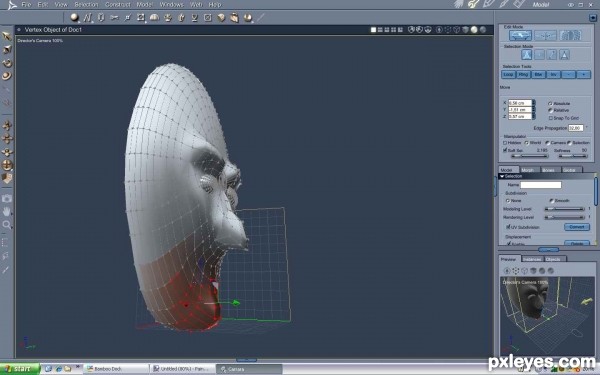Image resolution: width=600 pixels, height=375 pixels.
Task: Click the Convert button
Action: point(577,227)
